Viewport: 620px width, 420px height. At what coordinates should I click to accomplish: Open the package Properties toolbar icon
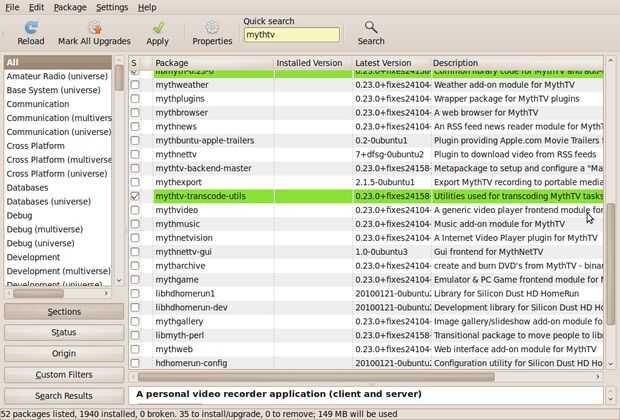click(x=212, y=28)
